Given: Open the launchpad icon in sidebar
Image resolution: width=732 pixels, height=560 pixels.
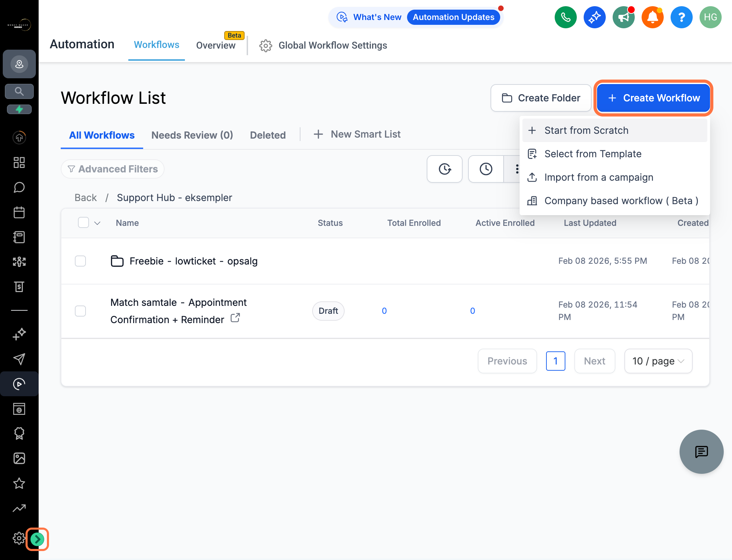Looking at the screenshot, I should point(19,138).
